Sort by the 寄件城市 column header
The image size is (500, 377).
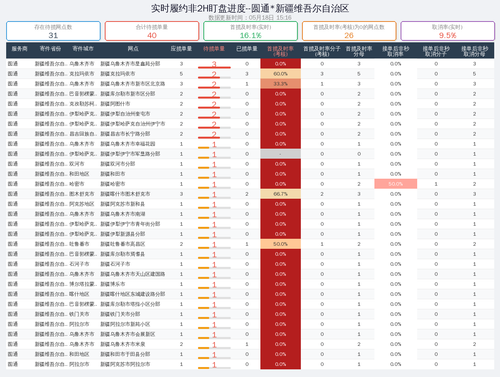pyautogui.click(x=83, y=49)
